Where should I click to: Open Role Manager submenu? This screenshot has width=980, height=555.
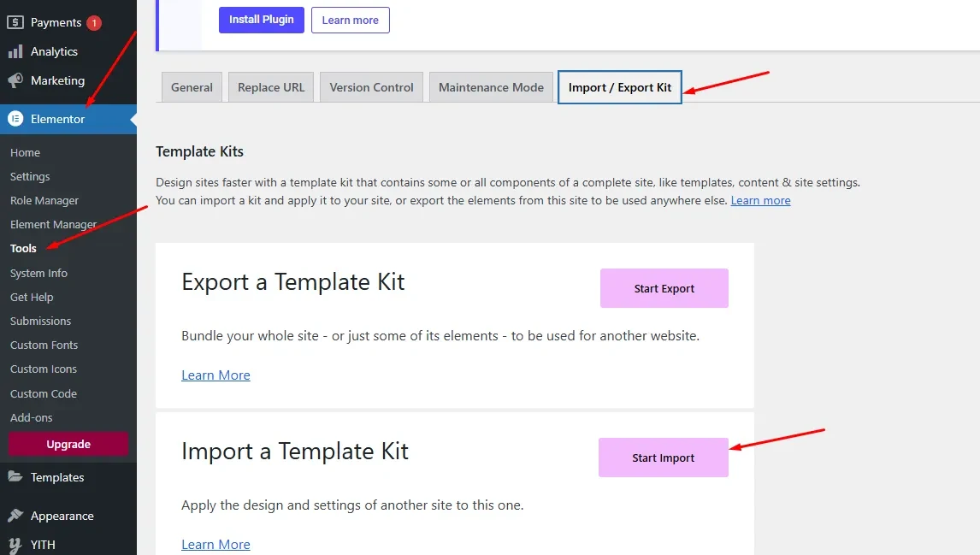click(44, 200)
